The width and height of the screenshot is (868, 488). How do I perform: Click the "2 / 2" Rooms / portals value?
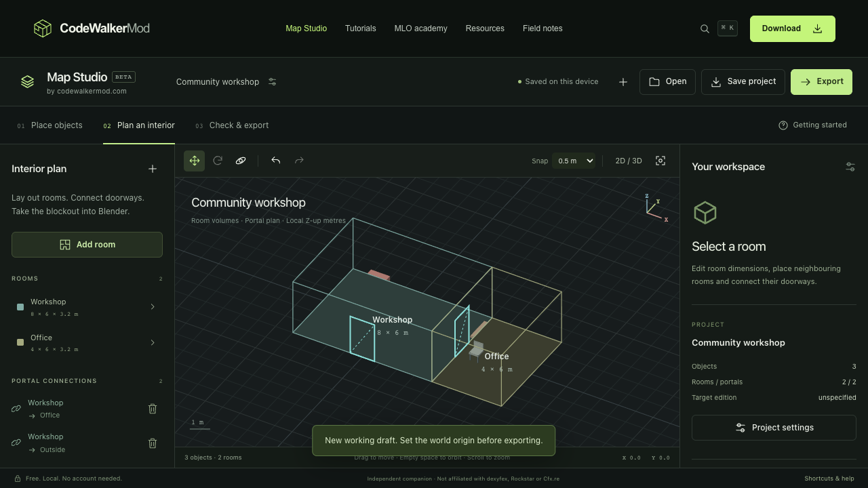point(849,382)
